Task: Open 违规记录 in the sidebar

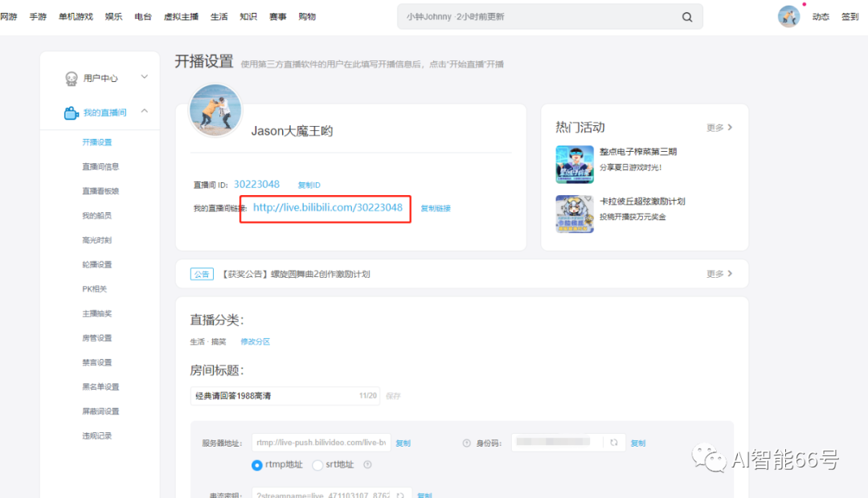Action: click(x=97, y=435)
